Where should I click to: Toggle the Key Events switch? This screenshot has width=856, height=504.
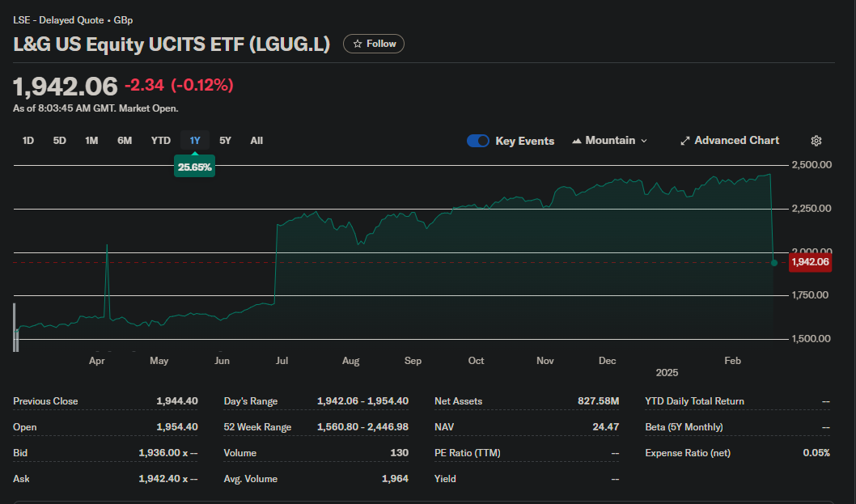click(478, 141)
